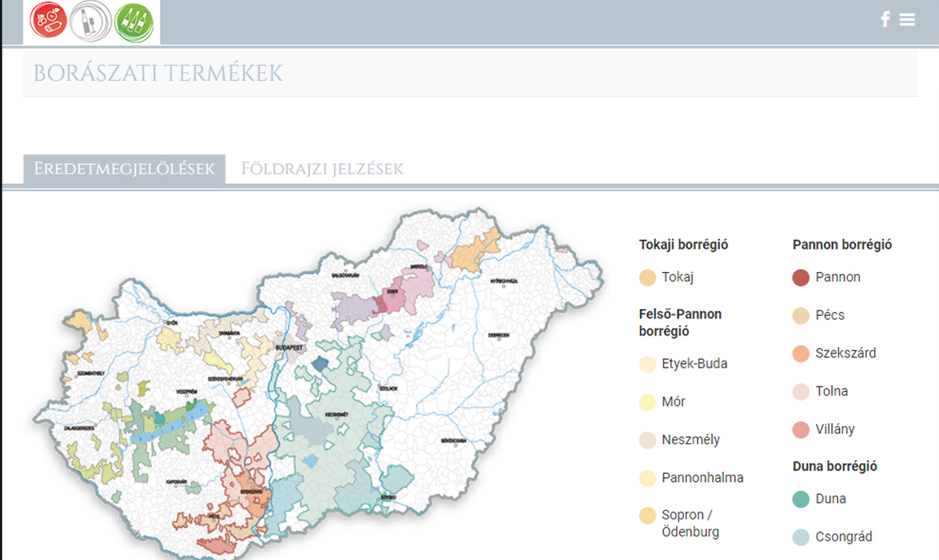Click the red food products category icon
The width and height of the screenshot is (939, 560).
coord(49,20)
